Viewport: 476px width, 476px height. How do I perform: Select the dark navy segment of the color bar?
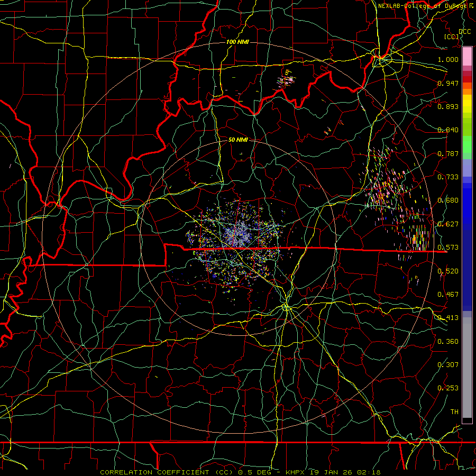[x=467, y=270]
